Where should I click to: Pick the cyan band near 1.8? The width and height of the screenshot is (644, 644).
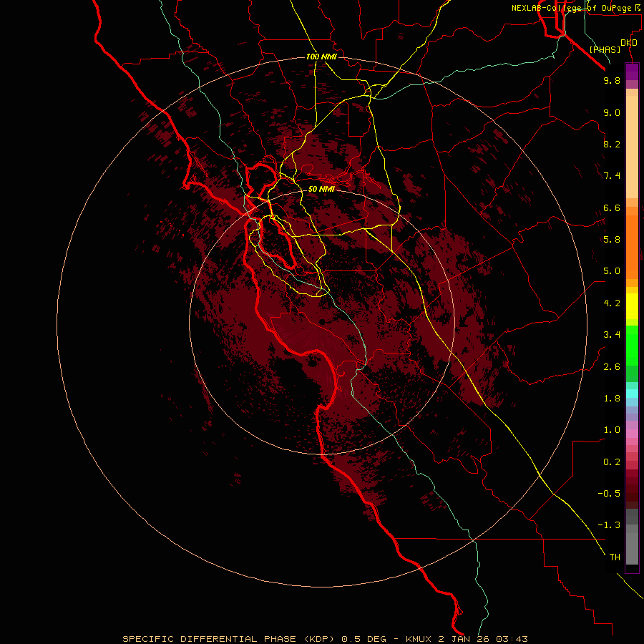point(632,394)
